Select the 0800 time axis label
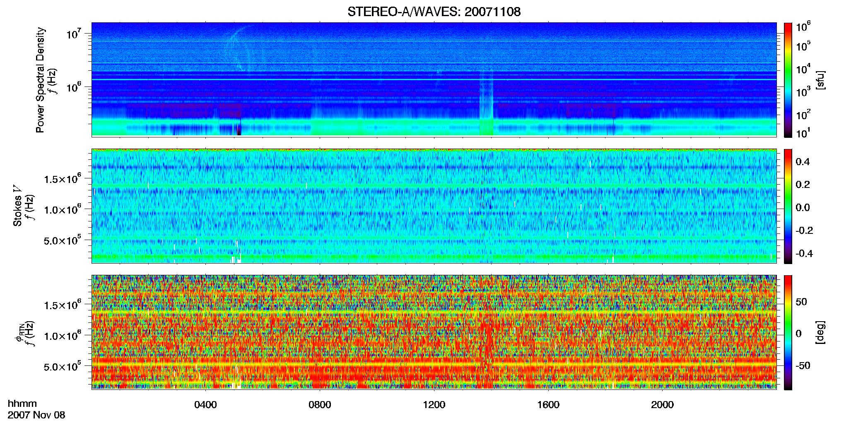 [x=320, y=405]
